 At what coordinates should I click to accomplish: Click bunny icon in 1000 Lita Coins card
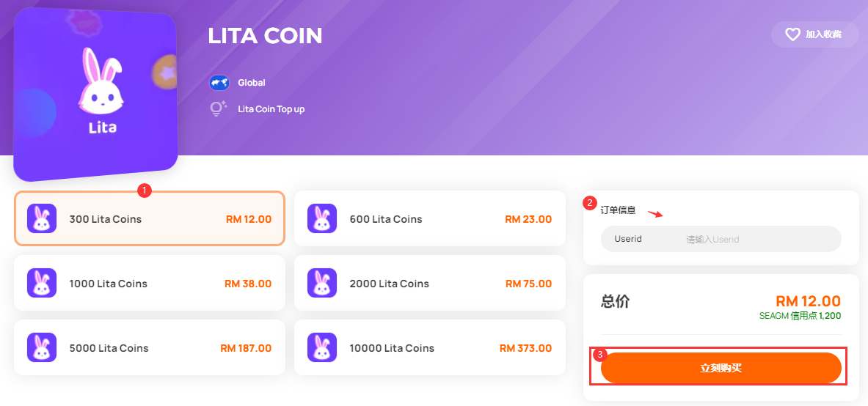[x=42, y=283]
